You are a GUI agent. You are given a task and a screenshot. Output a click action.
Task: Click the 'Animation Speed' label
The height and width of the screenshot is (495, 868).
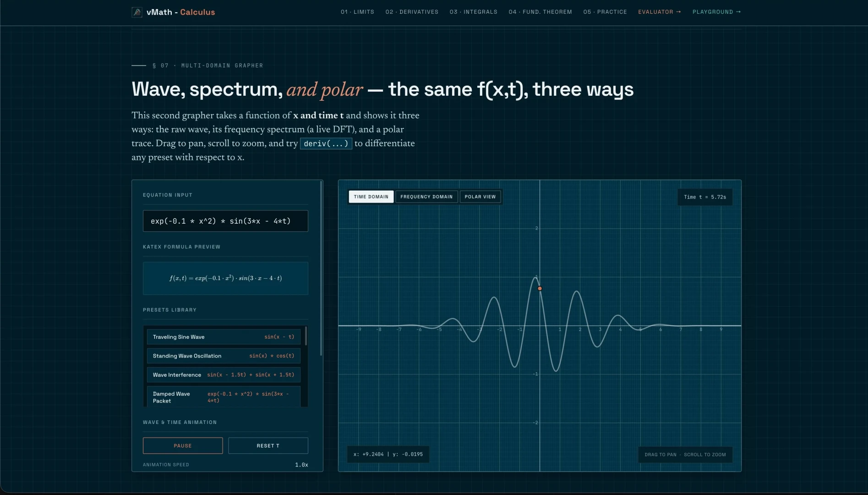click(x=166, y=465)
